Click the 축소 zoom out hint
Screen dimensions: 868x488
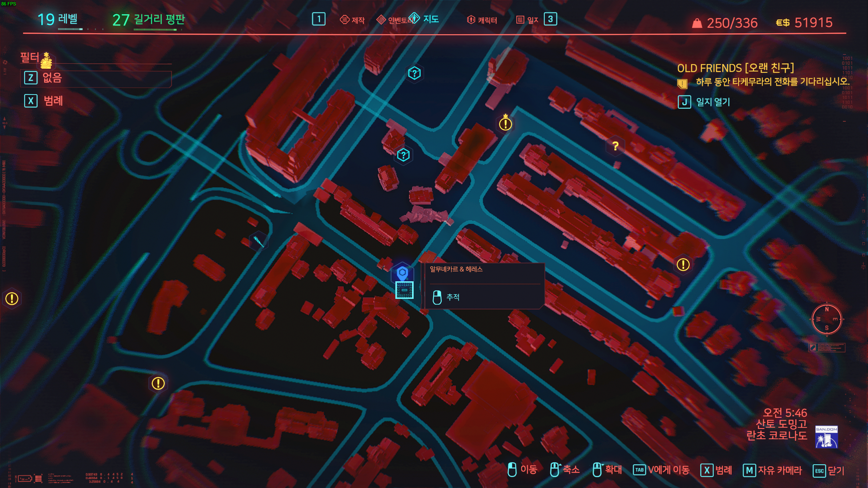pos(565,470)
